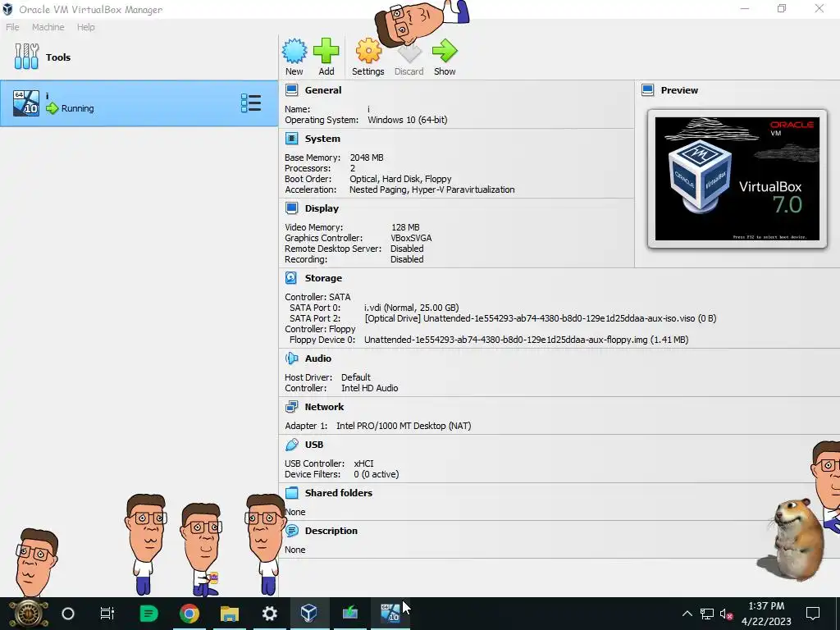Click the System section chip icon
The image size is (840, 630).
(x=291, y=139)
